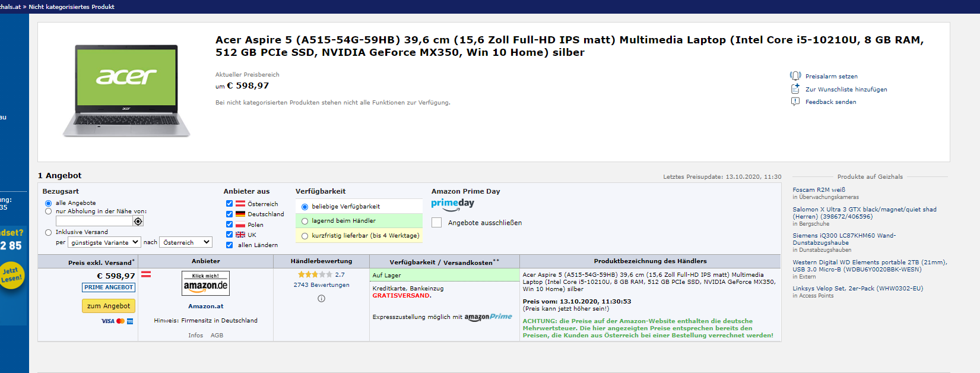Open the merchant 'AGB' link
Screen dimensions: 980x373
tap(217, 336)
